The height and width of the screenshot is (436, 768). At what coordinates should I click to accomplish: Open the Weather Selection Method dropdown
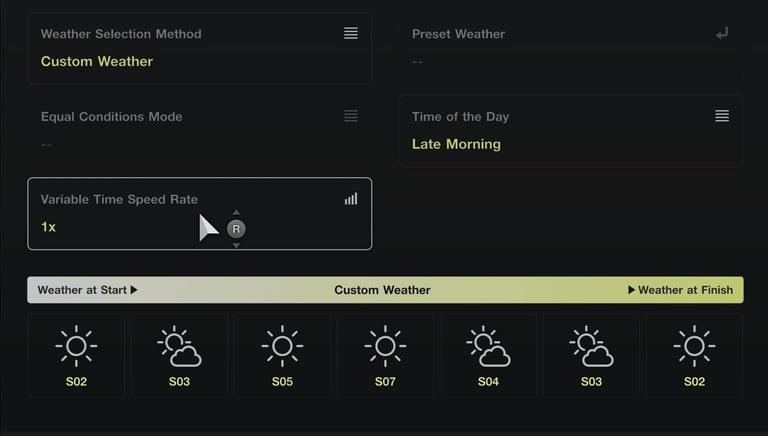click(x=199, y=48)
